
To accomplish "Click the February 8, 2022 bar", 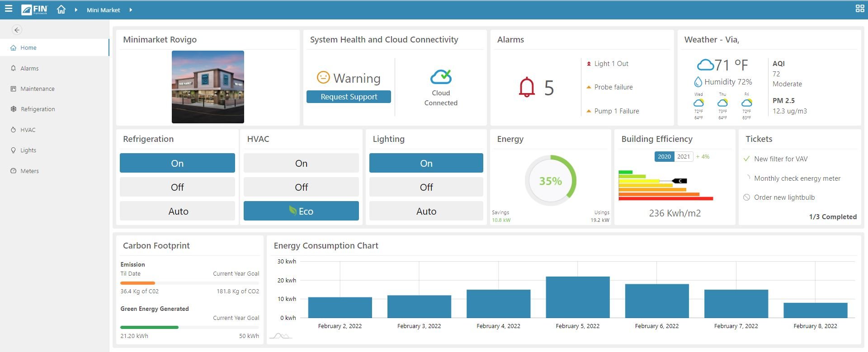I will tap(816, 310).
